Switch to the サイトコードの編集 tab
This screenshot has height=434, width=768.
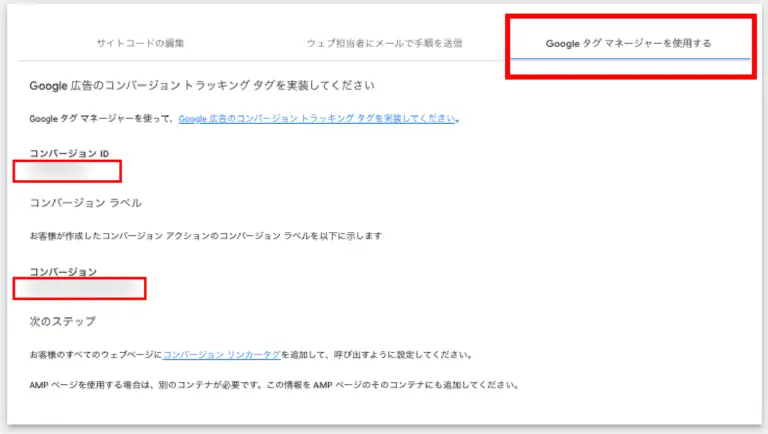tap(140, 43)
